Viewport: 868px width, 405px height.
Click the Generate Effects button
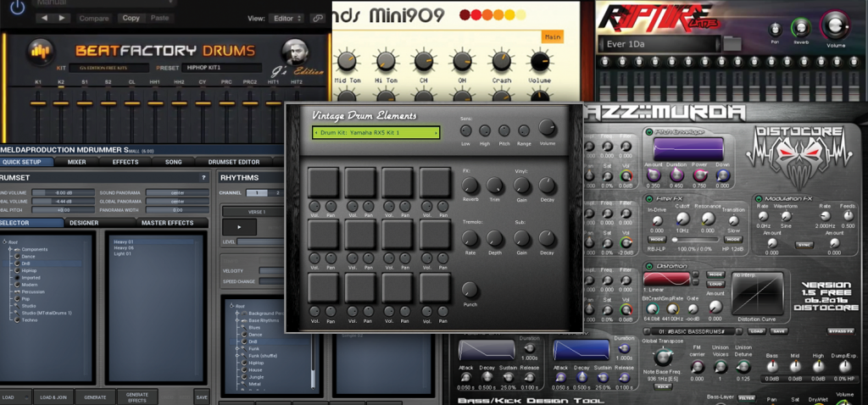137,397
